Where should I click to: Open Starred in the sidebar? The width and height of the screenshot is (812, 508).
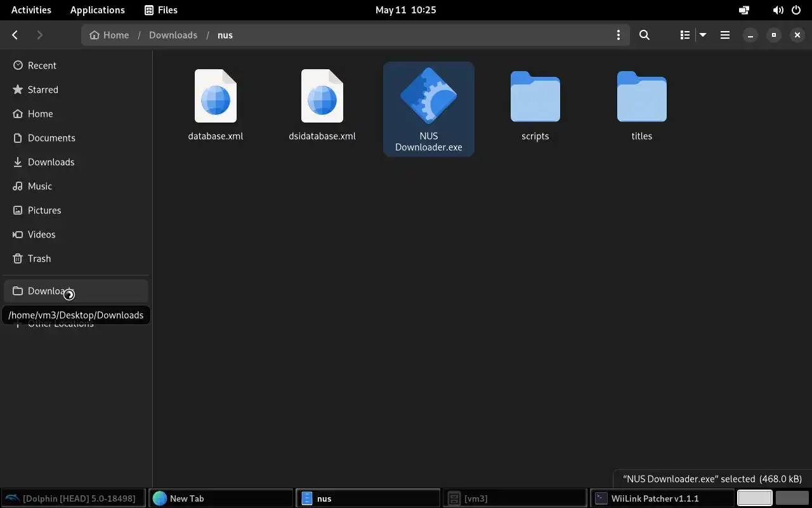coord(76,90)
